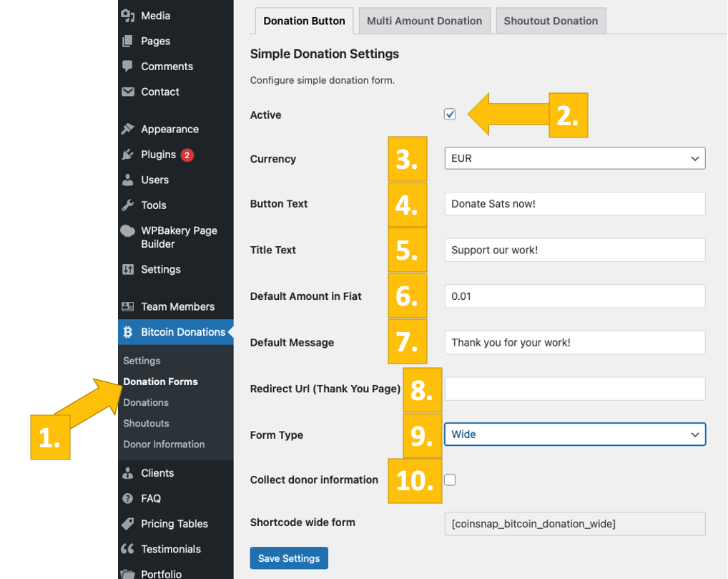Screen dimensions: 728x579
Task: Switch to Shoutout Donation tab
Action: (550, 21)
